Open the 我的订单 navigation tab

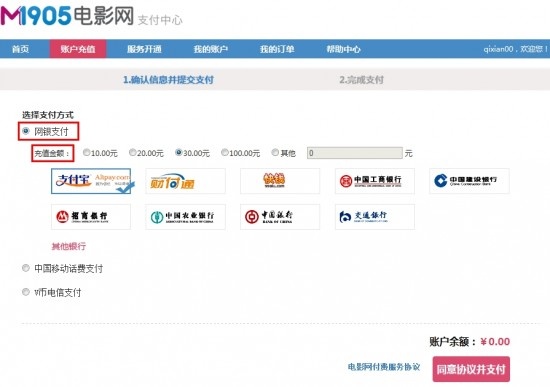coord(277,49)
